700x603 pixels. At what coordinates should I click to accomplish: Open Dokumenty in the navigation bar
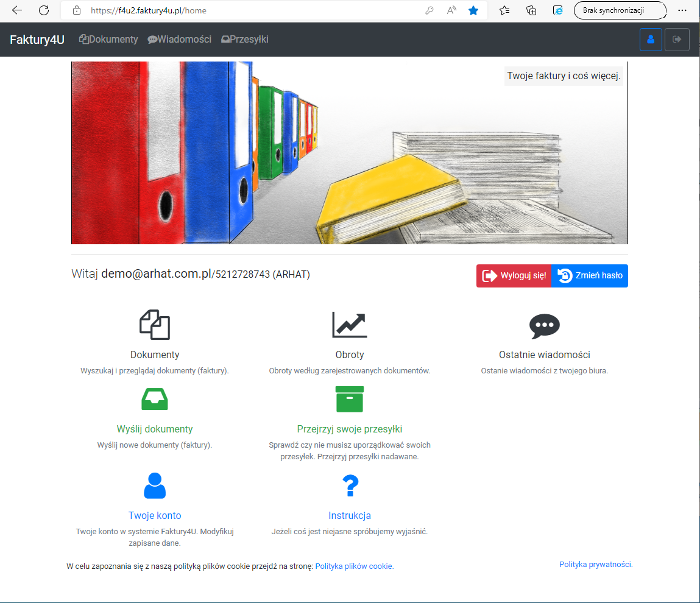[x=108, y=40]
